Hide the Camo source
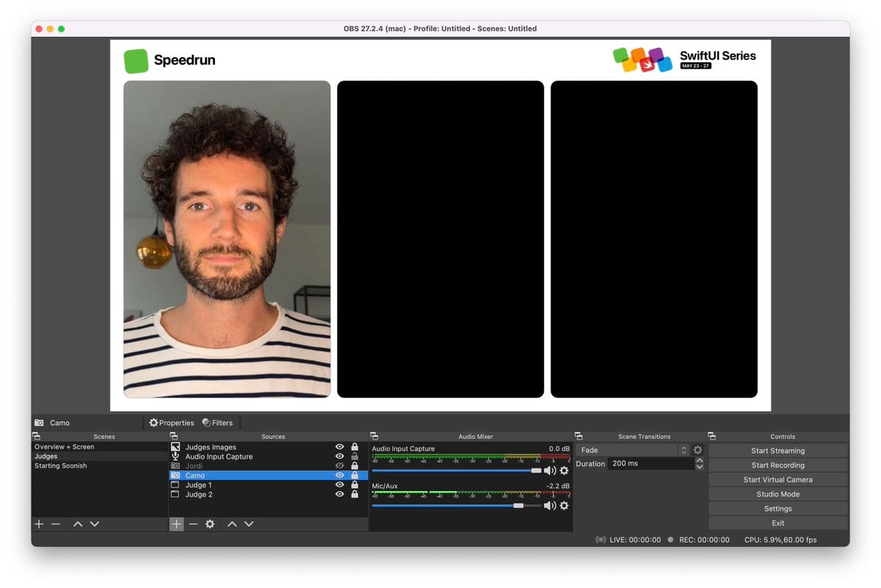 tap(339, 476)
